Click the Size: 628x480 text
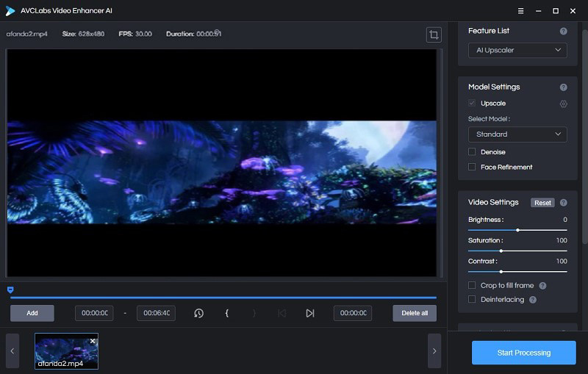 pyautogui.click(x=83, y=34)
